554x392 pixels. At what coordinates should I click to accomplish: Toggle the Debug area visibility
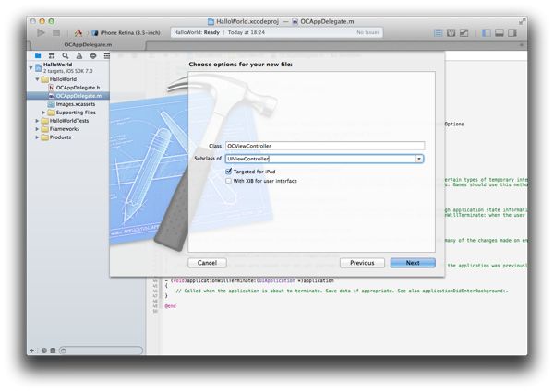click(x=500, y=33)
